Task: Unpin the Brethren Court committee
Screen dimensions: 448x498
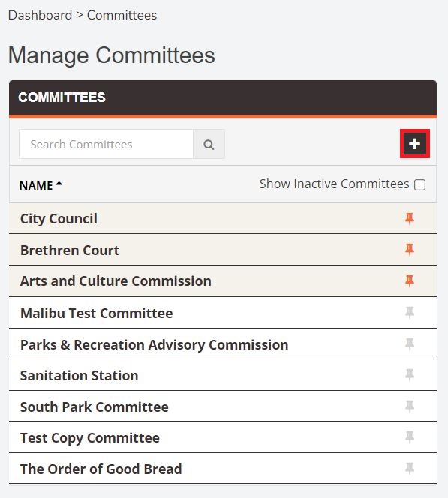Action: click(x=410, y=250)
